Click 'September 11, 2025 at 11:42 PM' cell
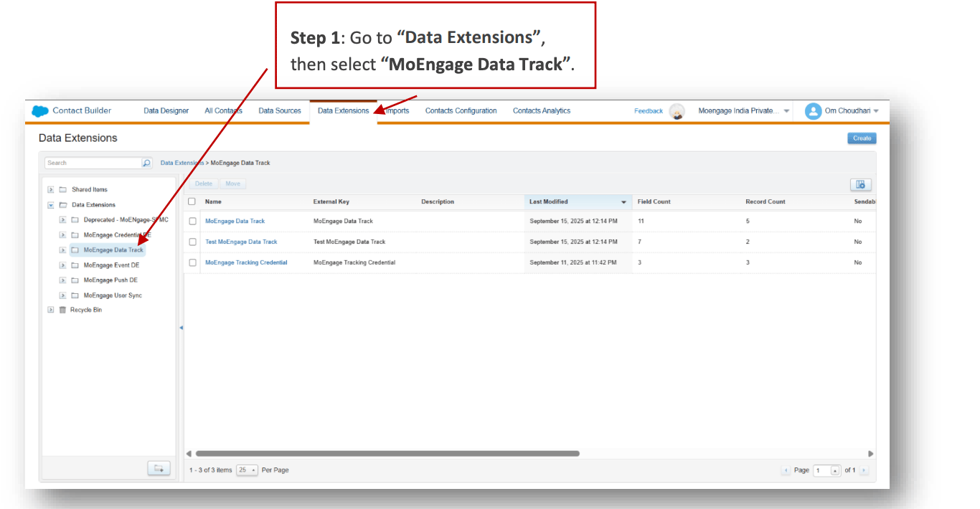 [573, 262]
